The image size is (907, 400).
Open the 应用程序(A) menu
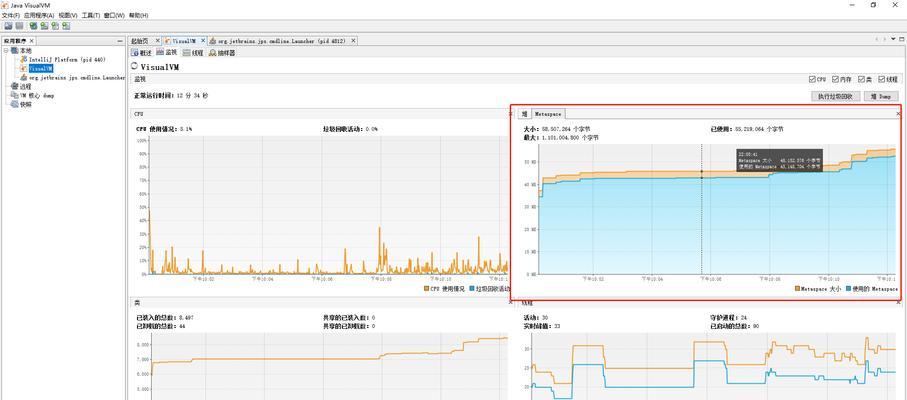pos(39,15)
